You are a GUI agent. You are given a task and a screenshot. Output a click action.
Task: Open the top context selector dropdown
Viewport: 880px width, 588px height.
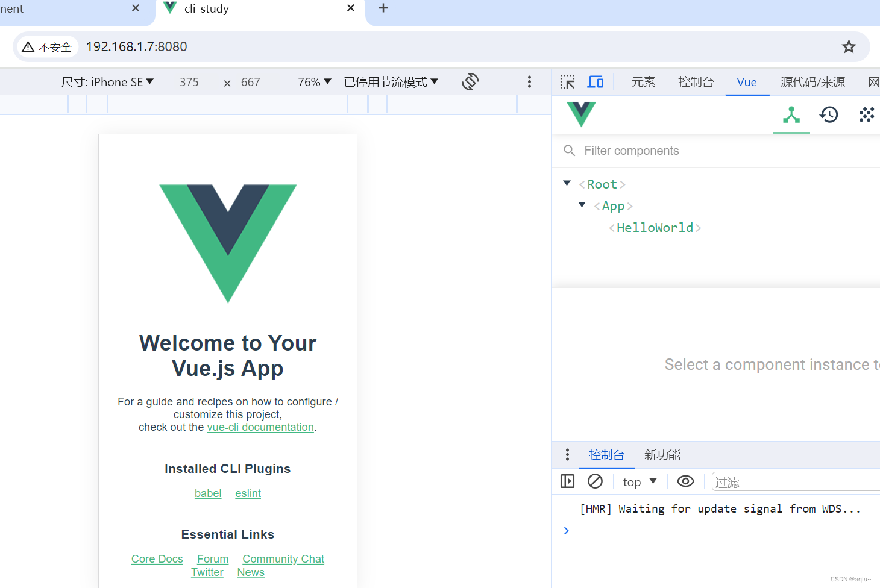tap(640, 482)
